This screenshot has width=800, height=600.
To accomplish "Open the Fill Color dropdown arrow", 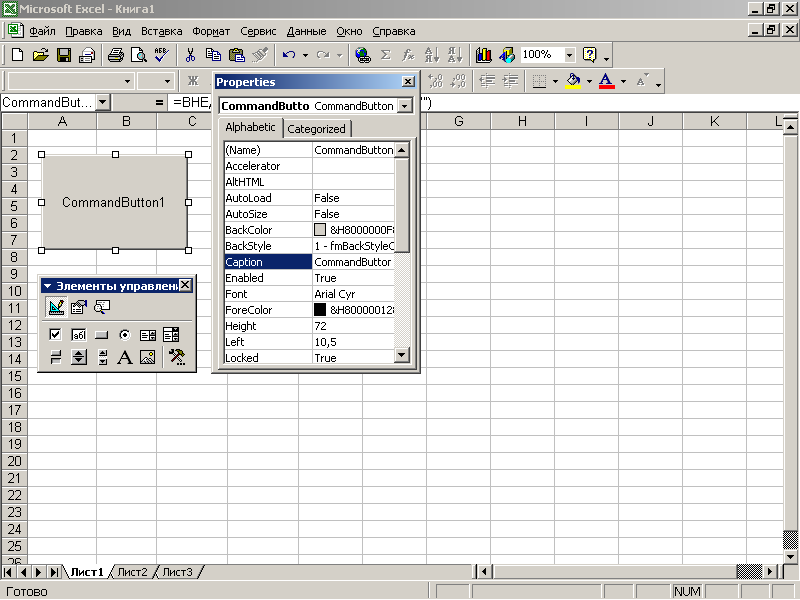I will (x=589, y=81).
